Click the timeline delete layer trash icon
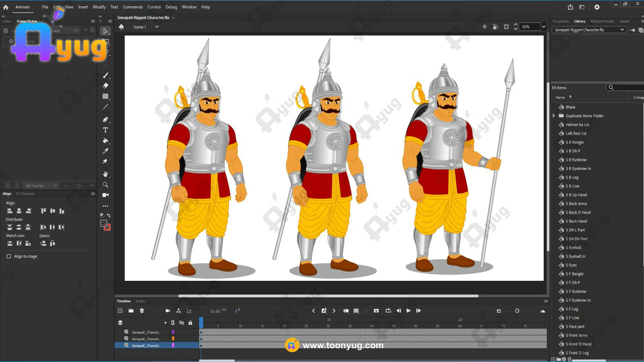This screenshot has height=362, width=644. [142, 311]
